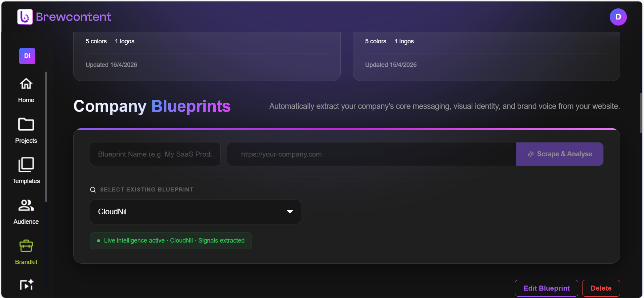Click the Scrape & Analyse button
644x298 pixels.
[560, 154]
